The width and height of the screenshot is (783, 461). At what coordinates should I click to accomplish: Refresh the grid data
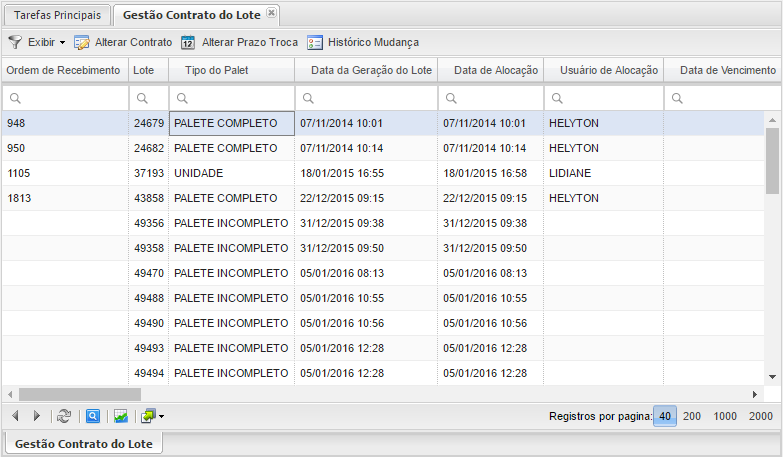(x=64, y=416)
